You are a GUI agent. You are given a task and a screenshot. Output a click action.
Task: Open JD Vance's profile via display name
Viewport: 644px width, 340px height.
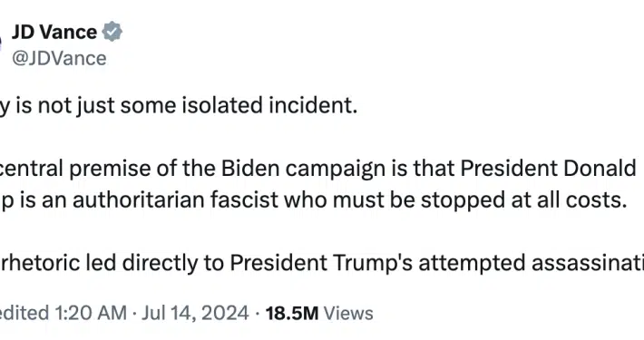click(54, 32)
